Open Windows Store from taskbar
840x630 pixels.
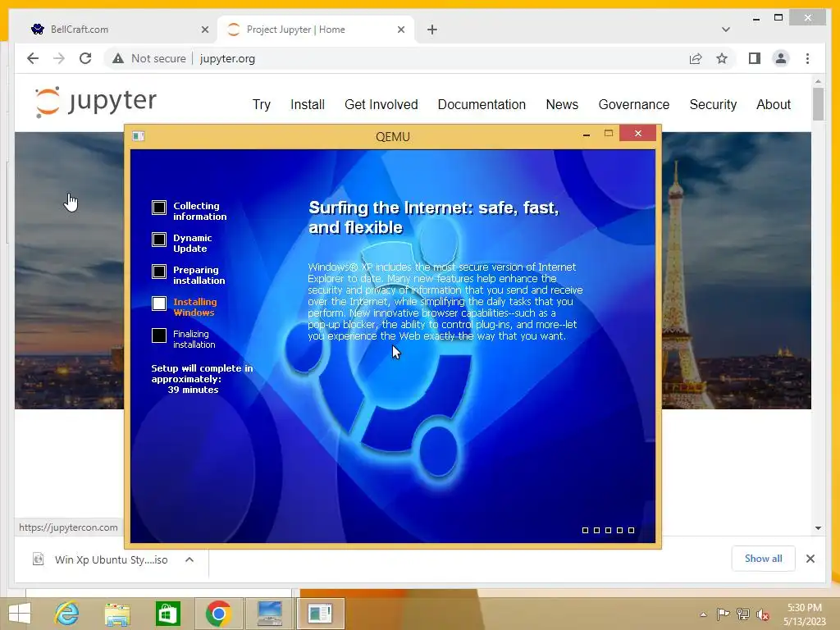[x=167, y=614]
